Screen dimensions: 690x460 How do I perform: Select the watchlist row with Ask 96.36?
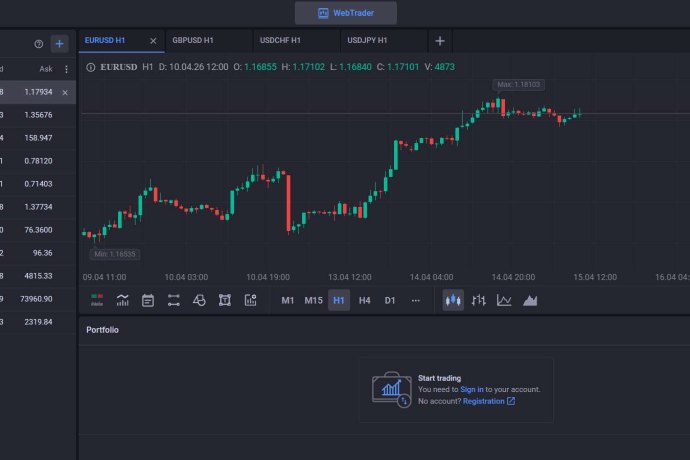tap(38, 253)
